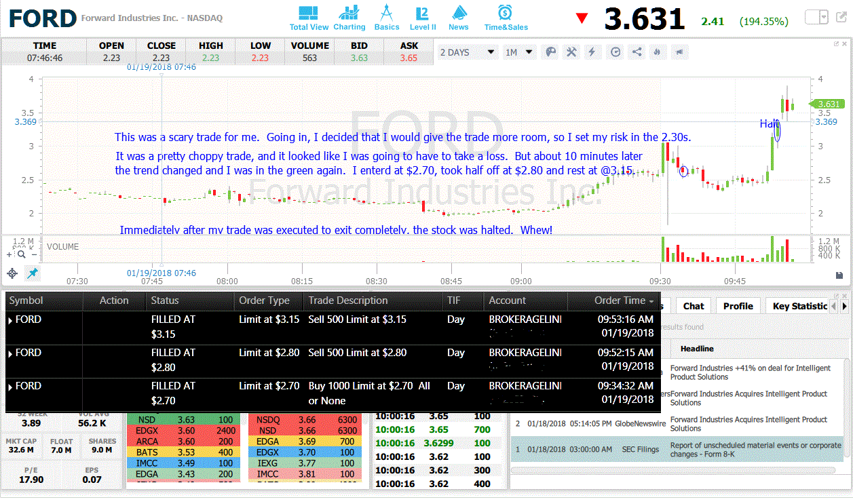The height and width of the screenshot is (504, 853).
Task: Expand the FORD $3.15 sell order row
Action: tap(10, 319)
